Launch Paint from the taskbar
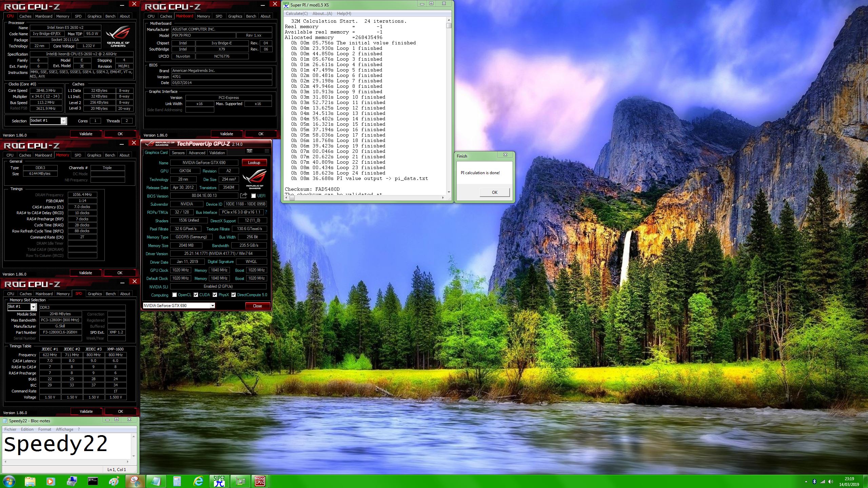Screen dimensions: 868x488 pos(114,481)
